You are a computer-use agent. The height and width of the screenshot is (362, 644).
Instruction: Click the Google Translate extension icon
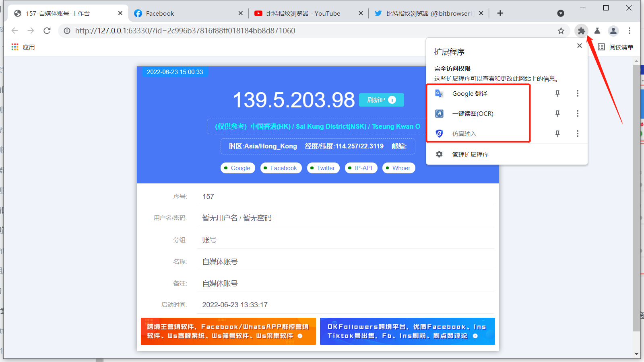pos(439,94)
